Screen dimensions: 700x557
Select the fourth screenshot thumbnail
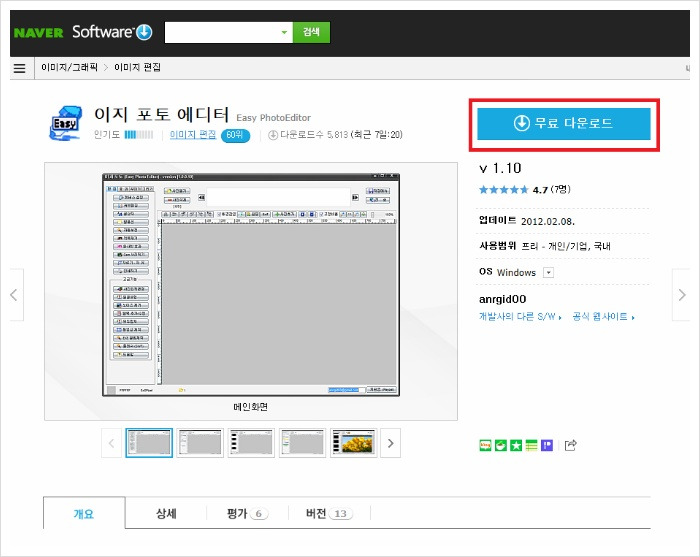pyautogui.click(x=303, y=443)
